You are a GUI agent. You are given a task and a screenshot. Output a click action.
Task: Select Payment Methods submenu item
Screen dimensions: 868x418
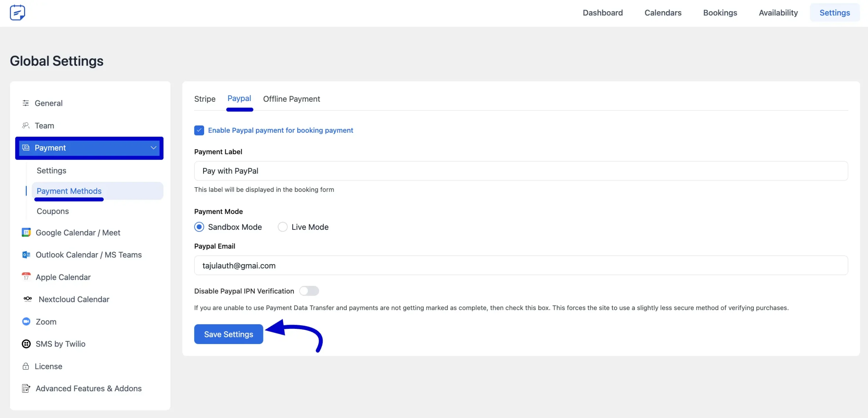pos(97,191)
